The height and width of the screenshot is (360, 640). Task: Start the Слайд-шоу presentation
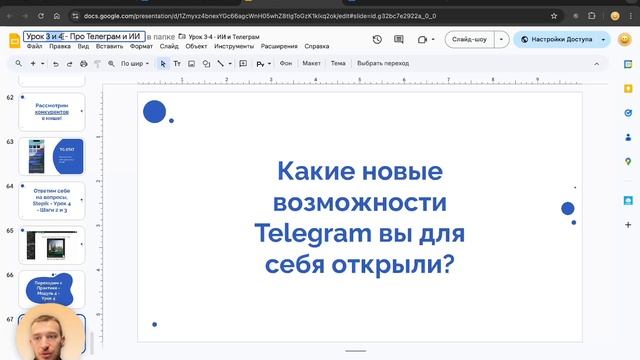point(469,40)
